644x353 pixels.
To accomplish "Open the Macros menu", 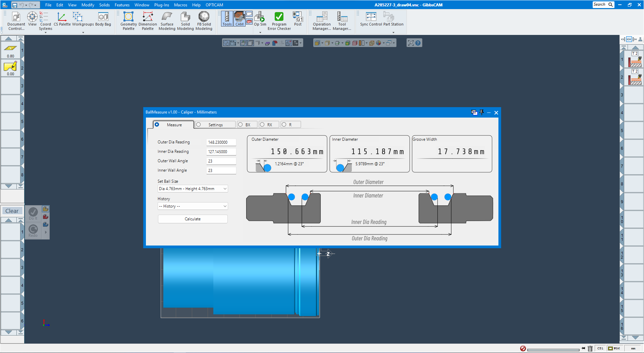I will coord(180,5).
